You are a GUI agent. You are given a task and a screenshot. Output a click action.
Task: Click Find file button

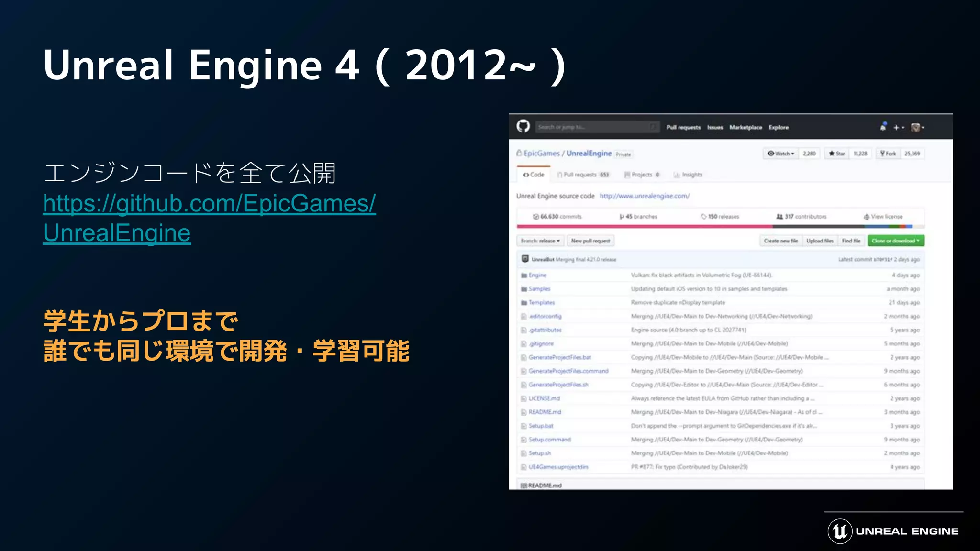(x=851, y=241)
